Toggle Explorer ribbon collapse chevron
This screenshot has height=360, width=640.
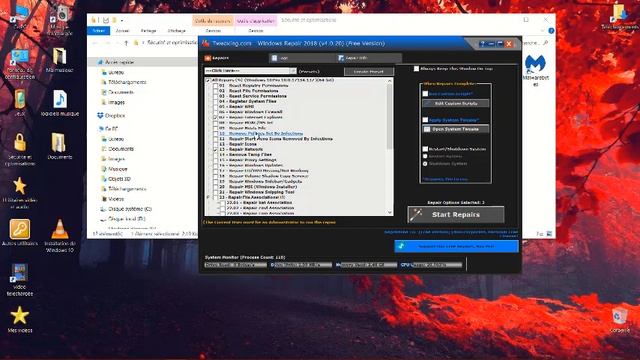pos(542,31)
